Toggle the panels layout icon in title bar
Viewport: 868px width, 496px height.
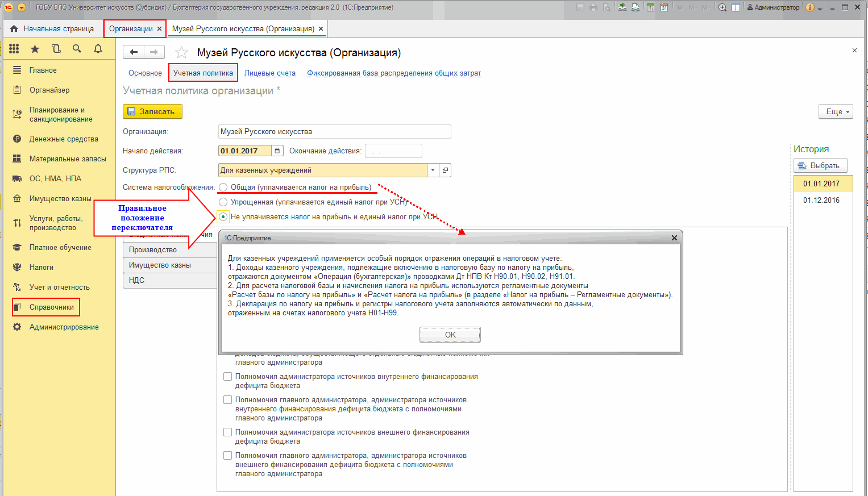click(736, 7)
